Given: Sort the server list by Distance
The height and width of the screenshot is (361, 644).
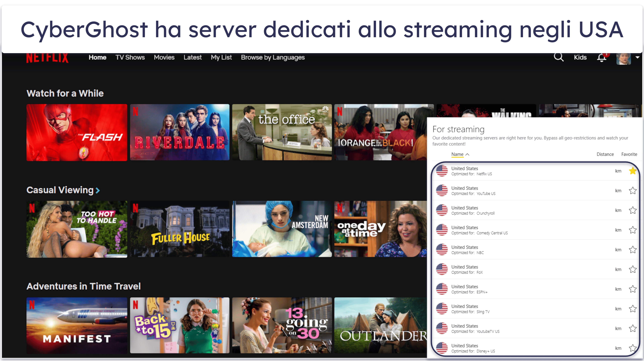Looking at the screenshot, I should click(605, 154).
